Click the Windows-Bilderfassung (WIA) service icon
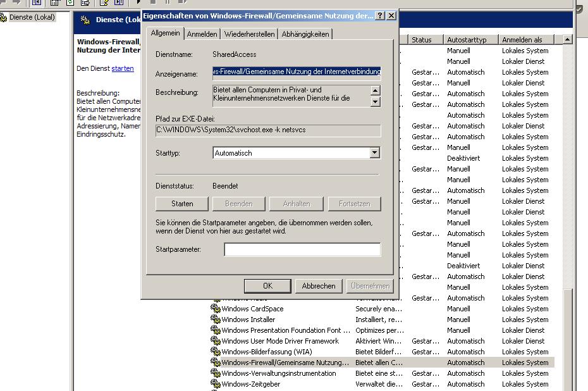 (x=215, y=352)
